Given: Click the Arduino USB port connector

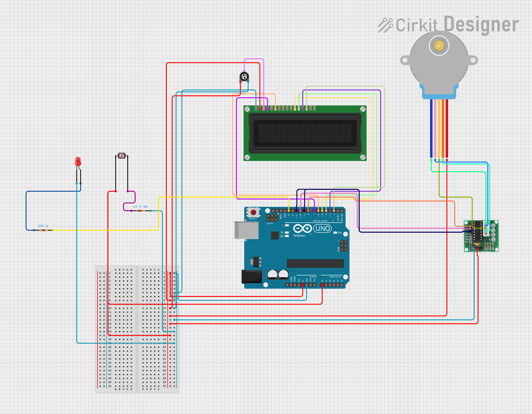Looking at the screenshot, I should [x=246, y=230].
